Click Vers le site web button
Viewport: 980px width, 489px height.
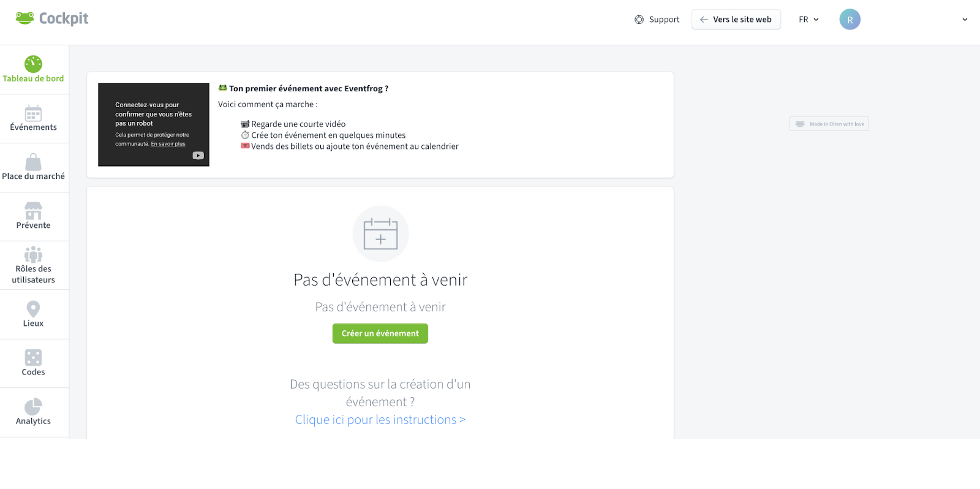[x=736, y=20]
